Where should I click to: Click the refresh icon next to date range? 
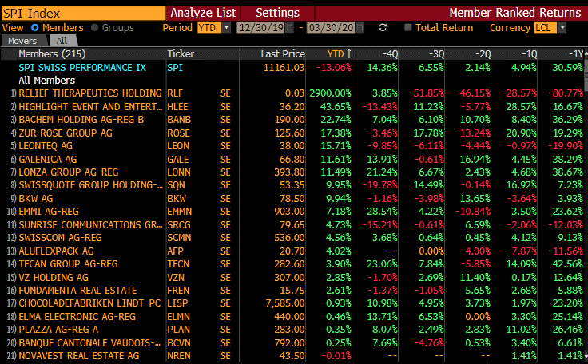tap(383, 28)
